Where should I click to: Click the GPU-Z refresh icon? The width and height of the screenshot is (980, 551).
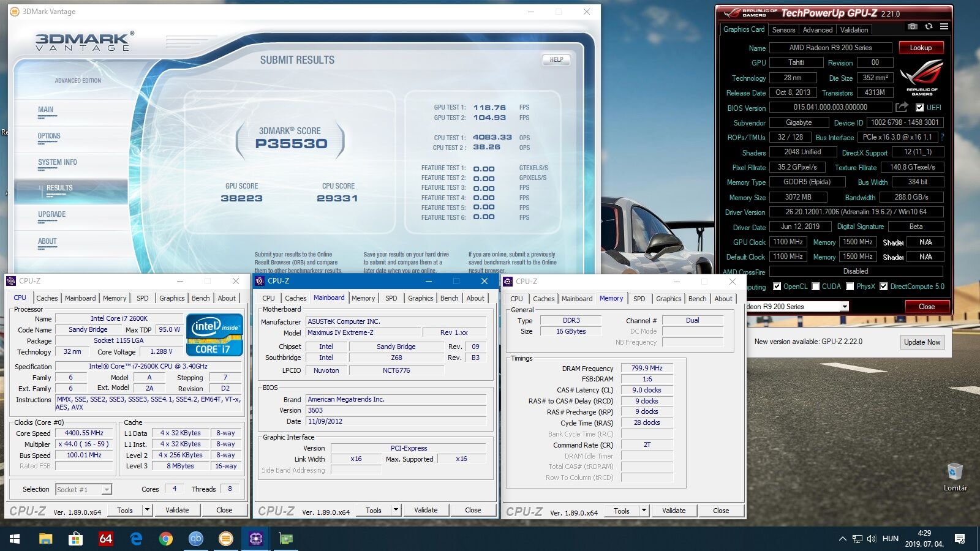pyautogui.click(x=929, y=27)
